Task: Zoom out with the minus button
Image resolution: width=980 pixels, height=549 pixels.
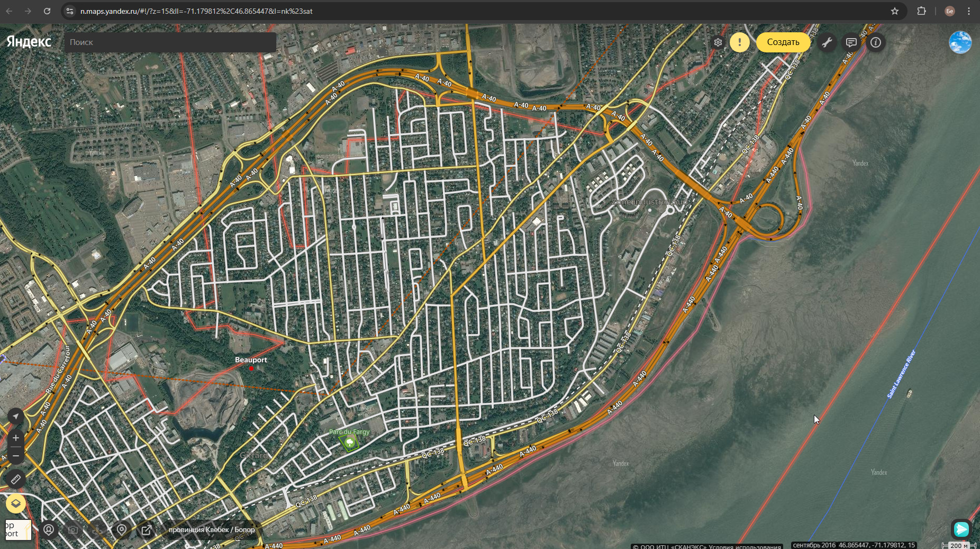Action: [x=15, y=455]
